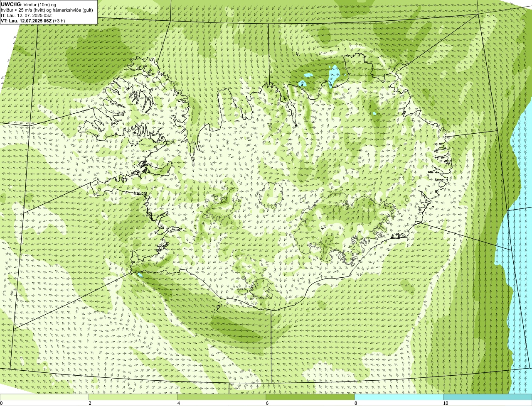Click the '8' tick label on the color scale
Viewport: 532px width, 406px height.
(356, 403)
